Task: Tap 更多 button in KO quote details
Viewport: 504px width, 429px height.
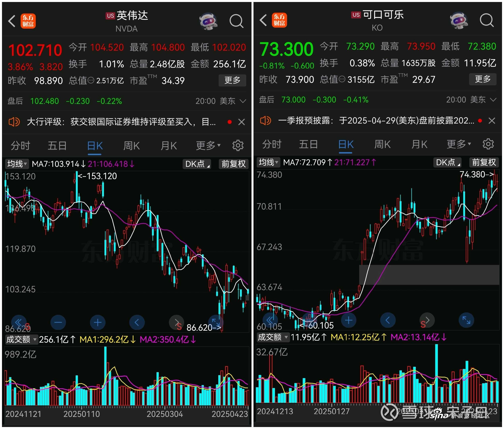Action: click(x=483, y=79)
